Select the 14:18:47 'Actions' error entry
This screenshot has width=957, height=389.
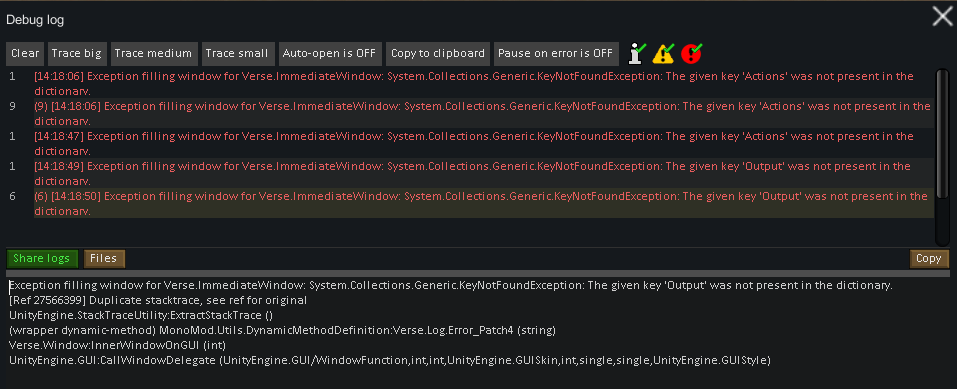click(470, 144)
